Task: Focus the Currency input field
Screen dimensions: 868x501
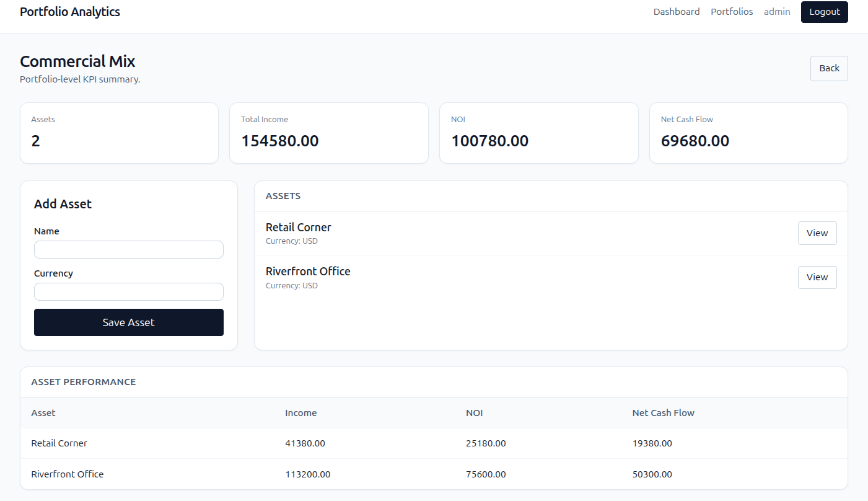Action: (129, 291)
